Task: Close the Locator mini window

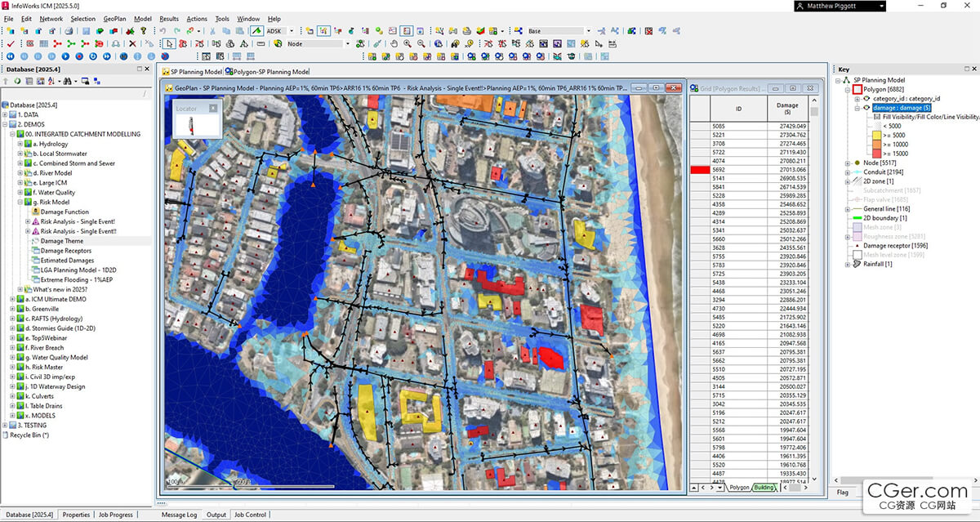Action: tap(213, 107)
